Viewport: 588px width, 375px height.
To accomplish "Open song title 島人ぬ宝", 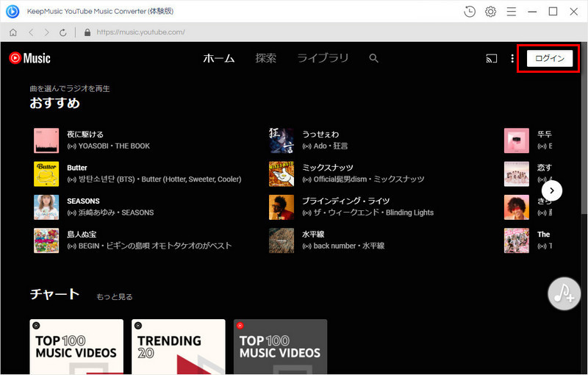I will tap(82, 235).
